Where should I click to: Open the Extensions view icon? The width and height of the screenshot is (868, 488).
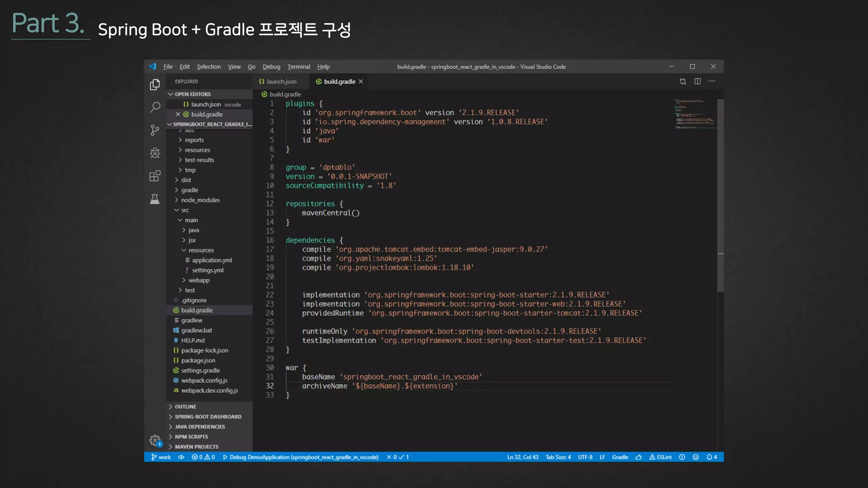155,176
